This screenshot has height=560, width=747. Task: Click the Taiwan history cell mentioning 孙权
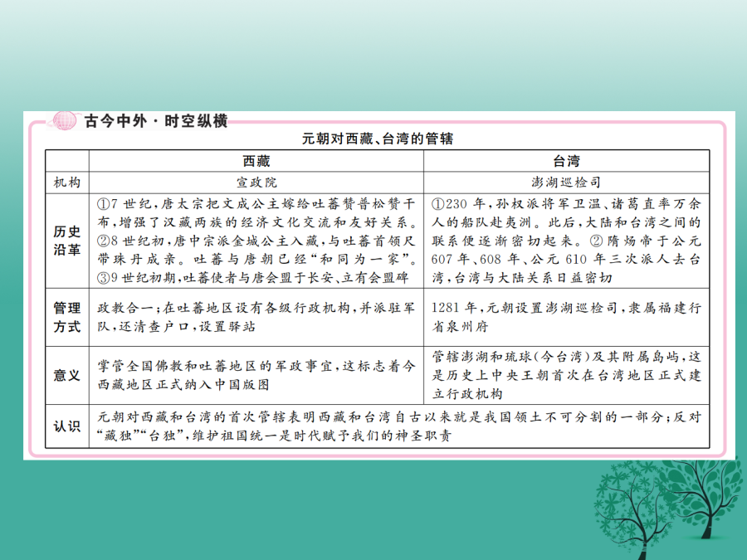point(566,241)
